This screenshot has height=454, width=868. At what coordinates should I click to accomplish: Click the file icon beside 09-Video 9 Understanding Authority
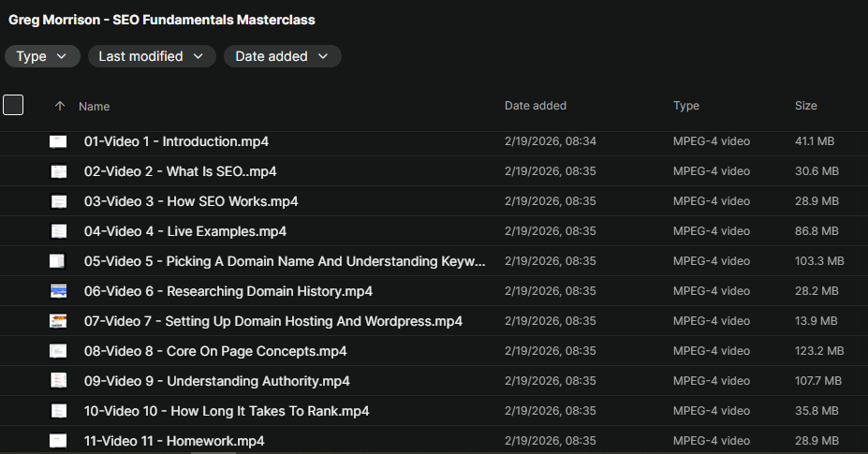tap(58, 381)
